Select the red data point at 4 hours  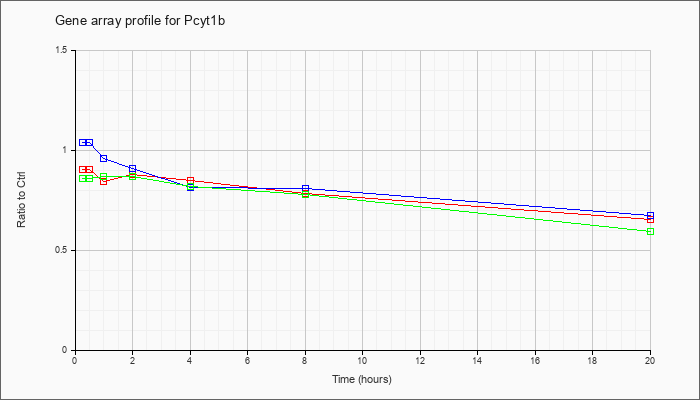point(191,180)
